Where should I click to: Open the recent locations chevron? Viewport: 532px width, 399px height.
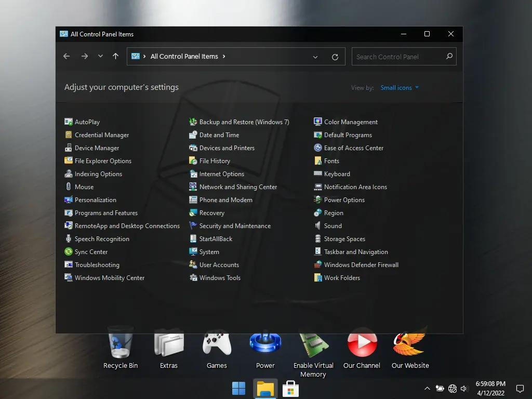[x=100, y=56]
